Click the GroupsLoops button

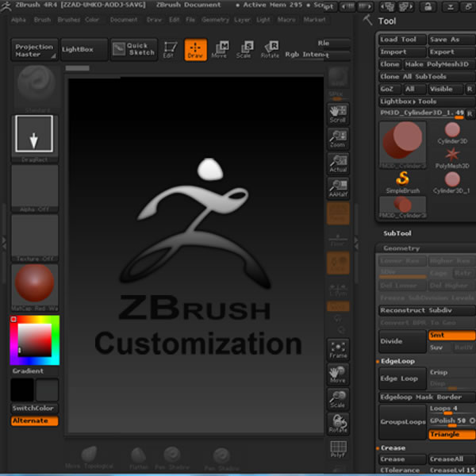click(402, 422)
